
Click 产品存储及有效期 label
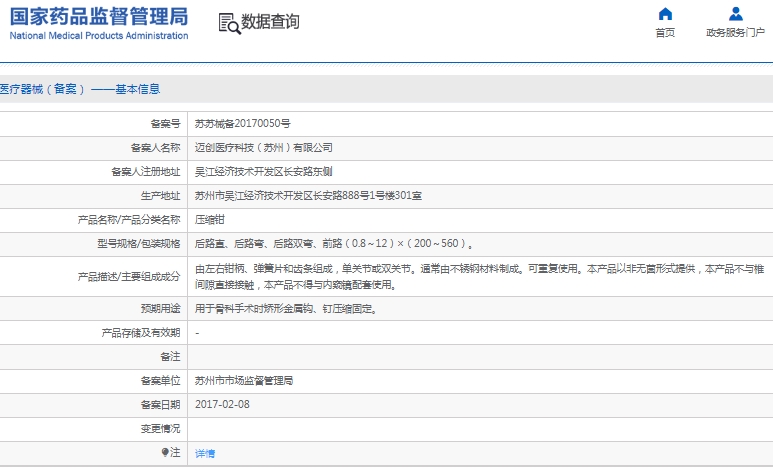click(141, 333)
